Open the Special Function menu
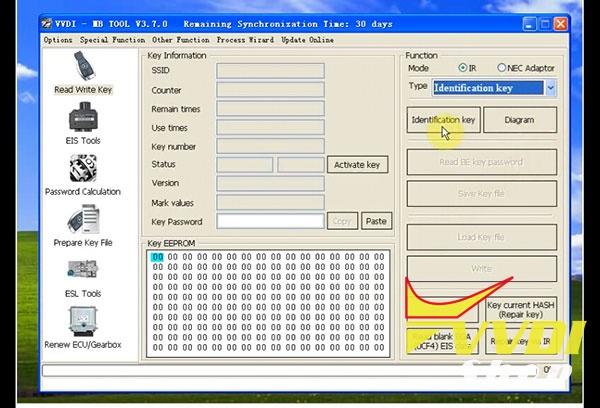This screenshot has height=408, width=600. [112, 40]
